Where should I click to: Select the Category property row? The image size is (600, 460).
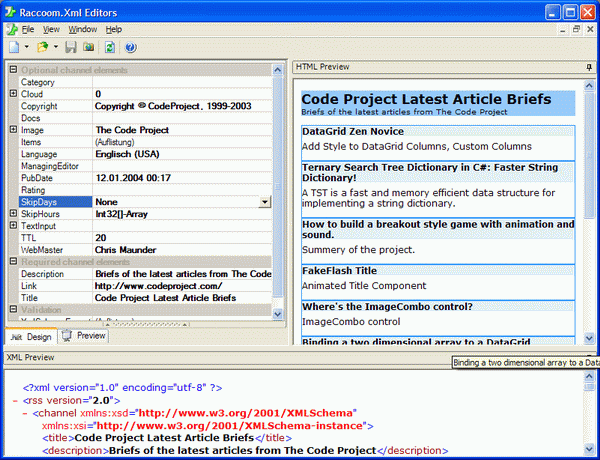[145, 82]
